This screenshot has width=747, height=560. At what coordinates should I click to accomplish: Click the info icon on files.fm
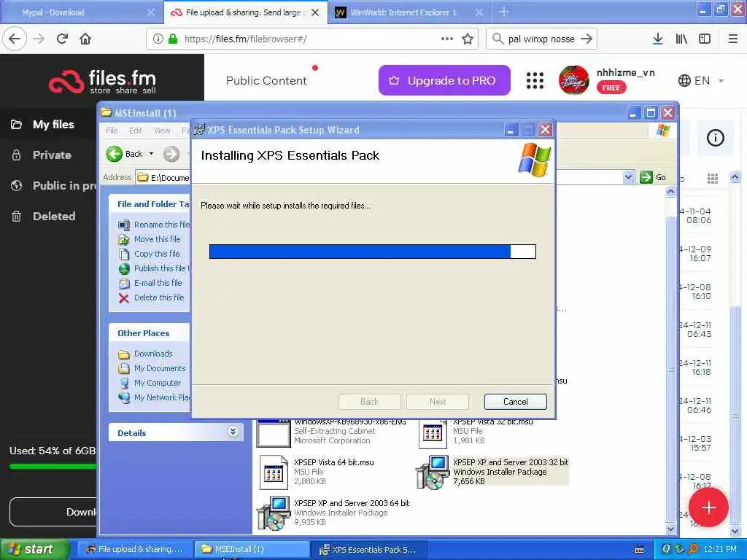tap(715, 138)
